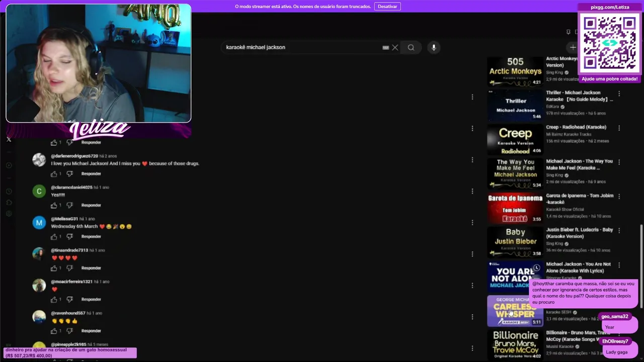Reply to darlenerodriguez6720 via Responder
The width and height of the screenshot is (644, 362).
[x=91, y=173]
